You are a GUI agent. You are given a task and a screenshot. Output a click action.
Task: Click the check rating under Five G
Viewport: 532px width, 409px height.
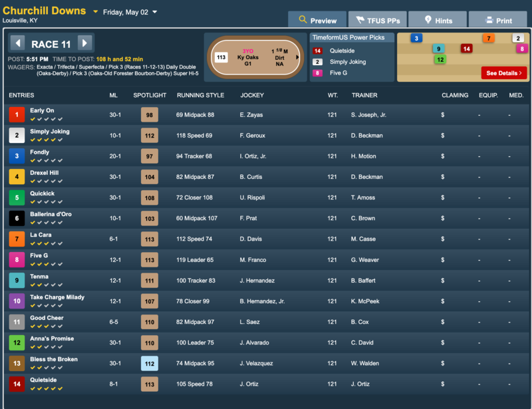pos(47,264)
